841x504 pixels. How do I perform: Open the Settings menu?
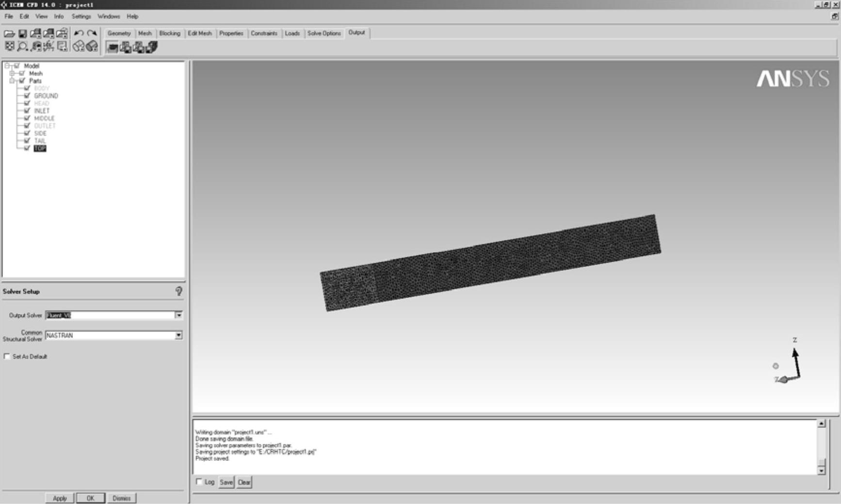click(81, 16)
